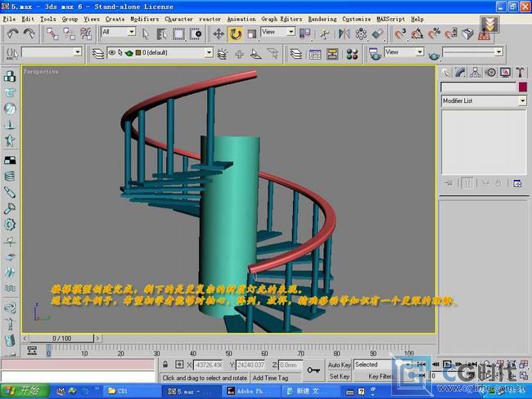Toggle Pin Stack in modifier panel
Viewport: 532px width, 399px height.
point(449,183)
